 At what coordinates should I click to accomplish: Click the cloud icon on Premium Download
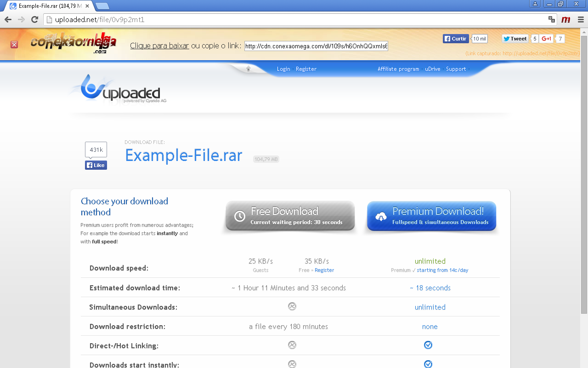(x=381, y=216)
